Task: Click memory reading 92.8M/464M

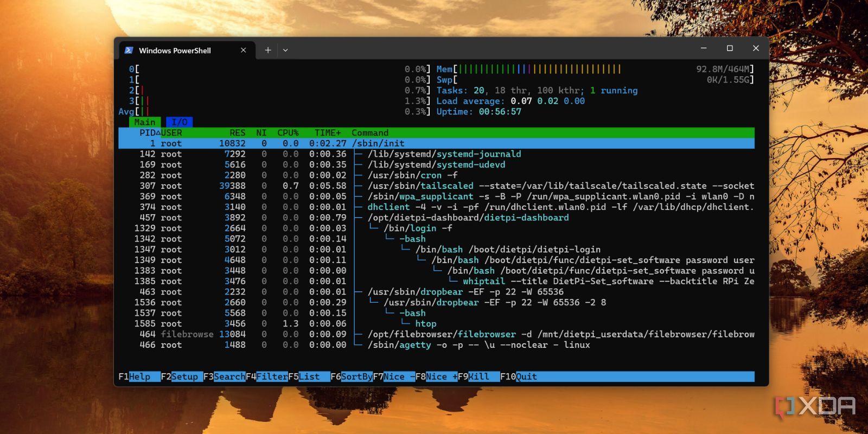Action: 723,69
